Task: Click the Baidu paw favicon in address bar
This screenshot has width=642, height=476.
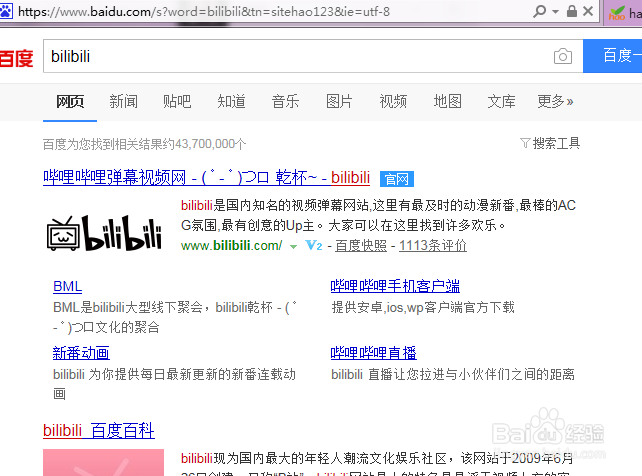Action: pos(5,11)
